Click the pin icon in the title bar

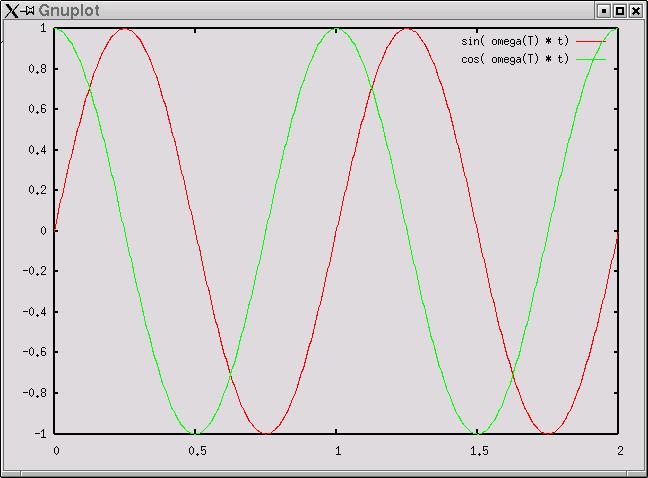(29, 10)
